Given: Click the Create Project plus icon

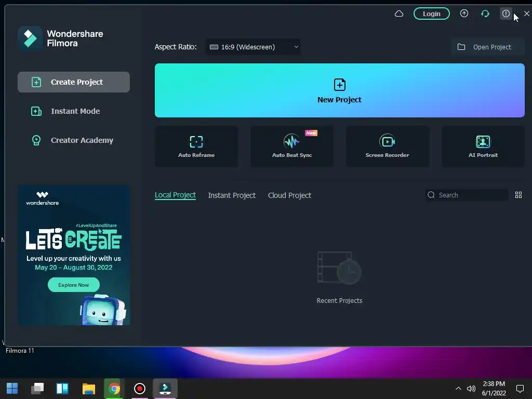Looking at the screenshot, I should pyautogui.click(x=36, y=82).
